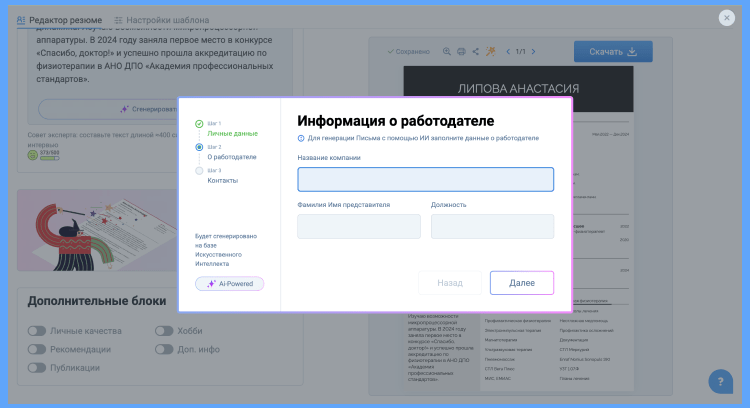Switch to the Редактор резюме tab

[x=59, y=20]
